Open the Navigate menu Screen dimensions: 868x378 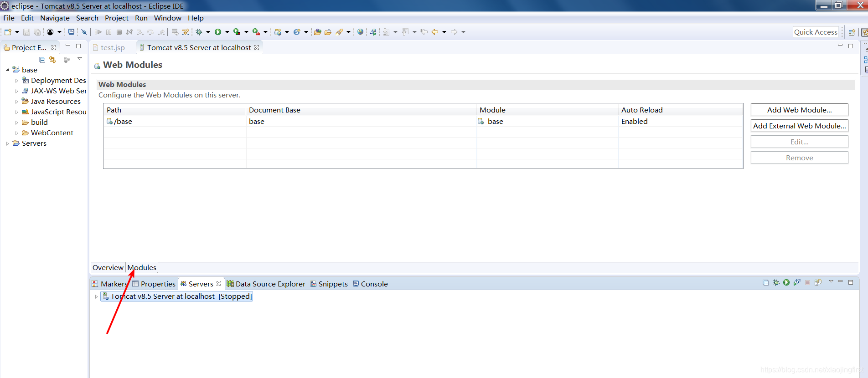[55, 18]
